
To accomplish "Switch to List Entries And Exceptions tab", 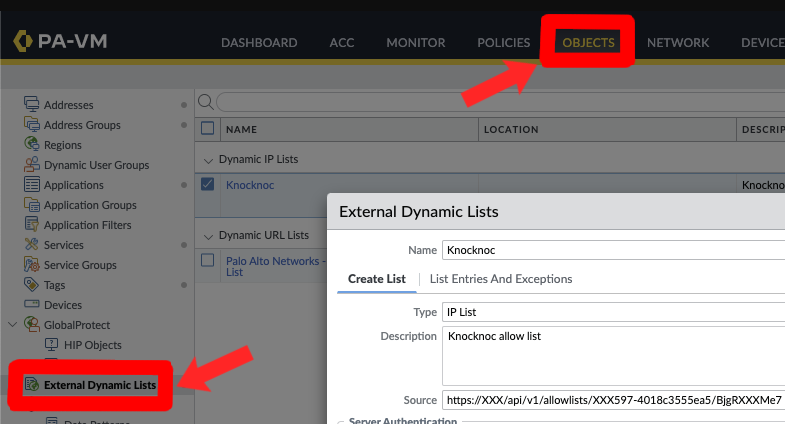I will 500,279.
